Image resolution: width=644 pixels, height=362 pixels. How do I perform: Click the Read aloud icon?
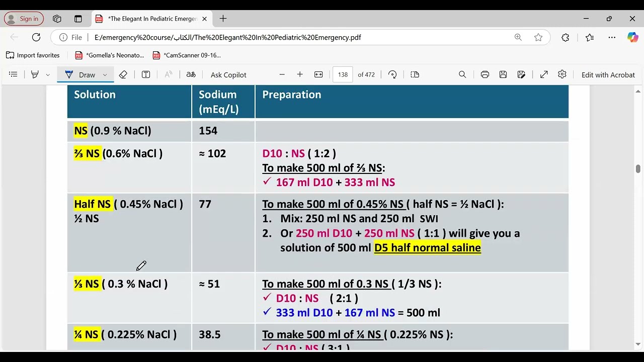pyautogui.click(x=169, y=74)
